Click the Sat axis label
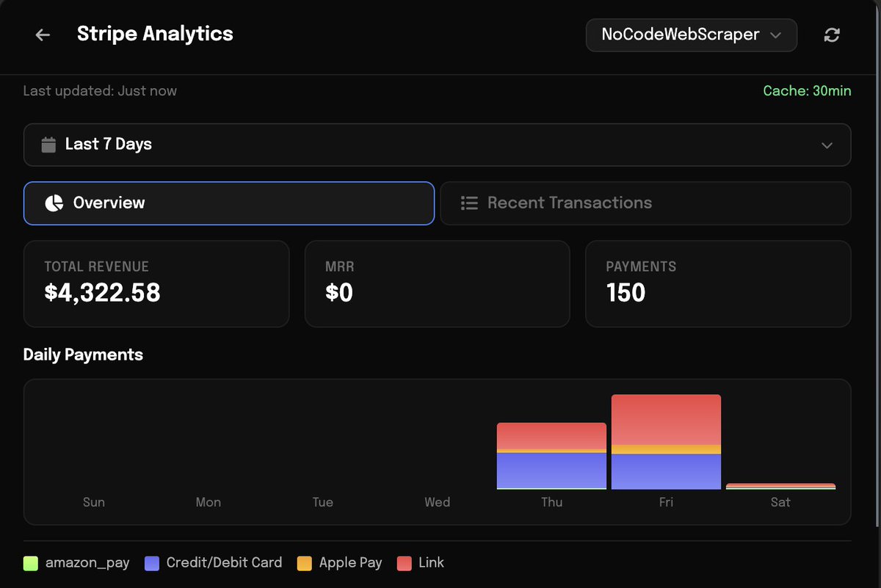This screenshot has width=881, height=588. 780,502
